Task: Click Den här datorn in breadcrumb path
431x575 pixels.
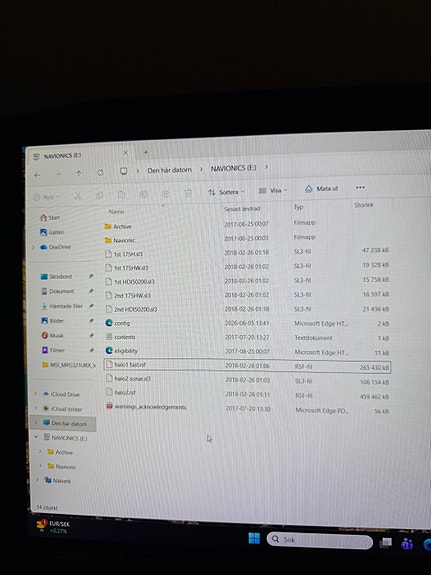Action: click(x=169, y=170)
